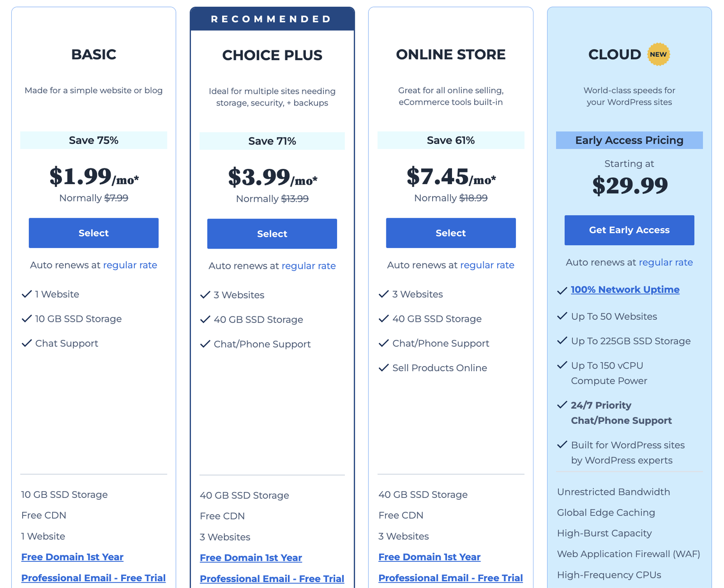The image size is (724, 588).
Task: Click checkmark beside Online Store 3 Websites
Action: 384,294
